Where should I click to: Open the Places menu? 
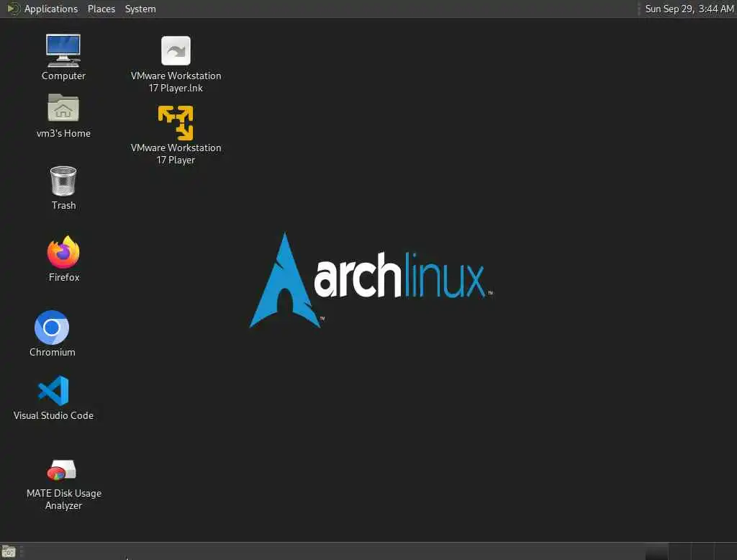point(101,9)
